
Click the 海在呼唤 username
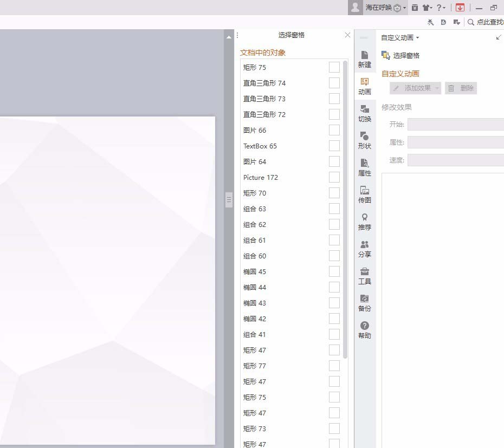click(378, 8)
